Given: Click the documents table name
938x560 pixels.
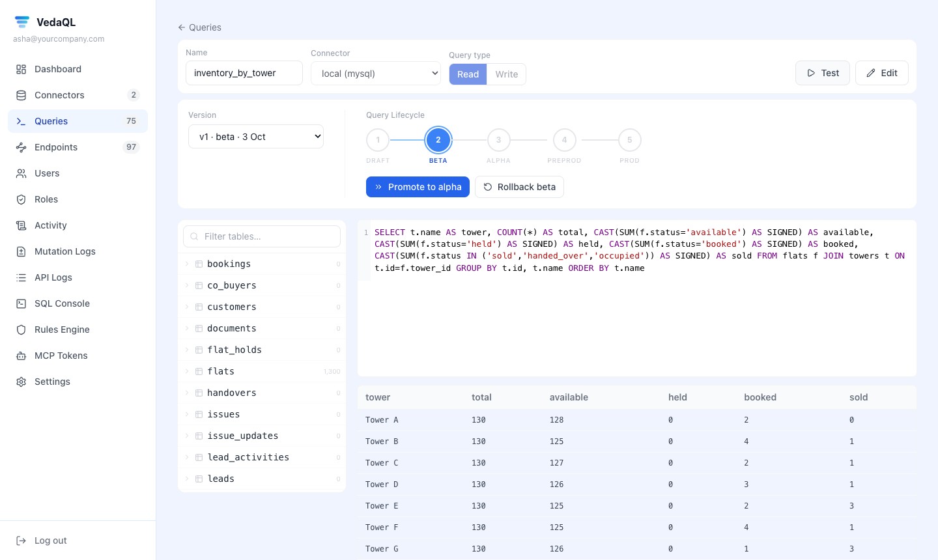Looking at the screenshot, I should pyautogui.click(x=232, y=328).
